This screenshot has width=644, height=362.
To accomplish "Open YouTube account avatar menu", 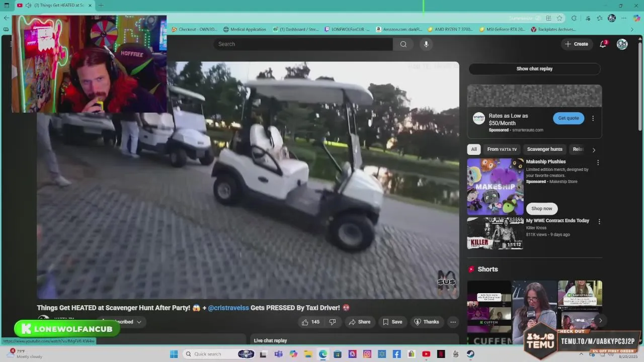I will [x=622, y=44].
